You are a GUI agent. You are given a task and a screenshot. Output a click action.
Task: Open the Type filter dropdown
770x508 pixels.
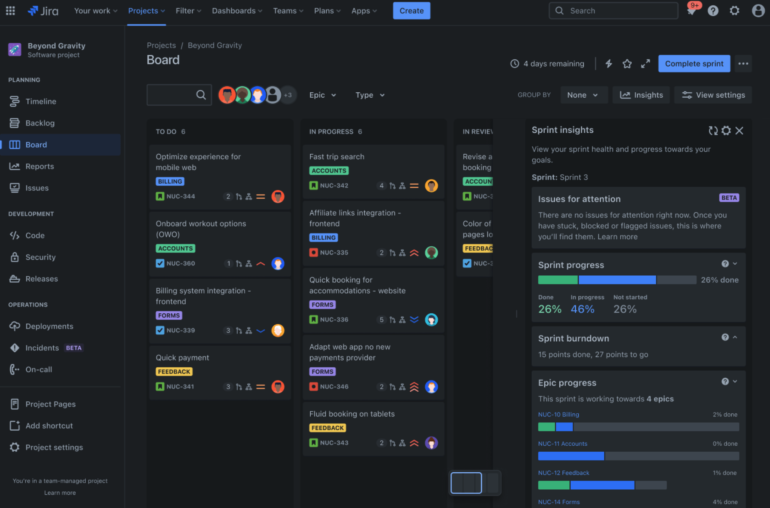click(370, 95)
